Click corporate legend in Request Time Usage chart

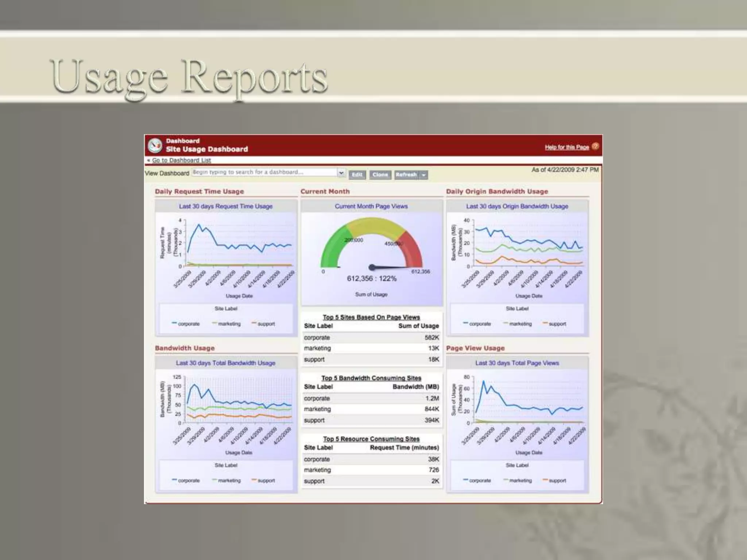tap(186, 324)
